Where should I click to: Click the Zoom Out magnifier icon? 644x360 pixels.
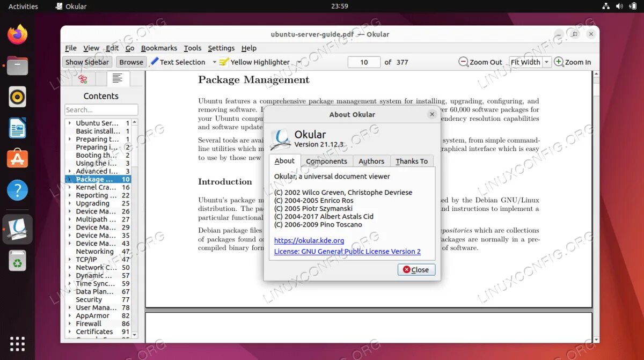point(463,62)
